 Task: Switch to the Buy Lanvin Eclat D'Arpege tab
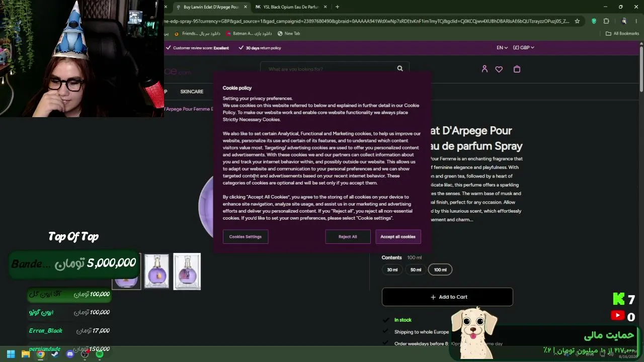pos(211,7)
